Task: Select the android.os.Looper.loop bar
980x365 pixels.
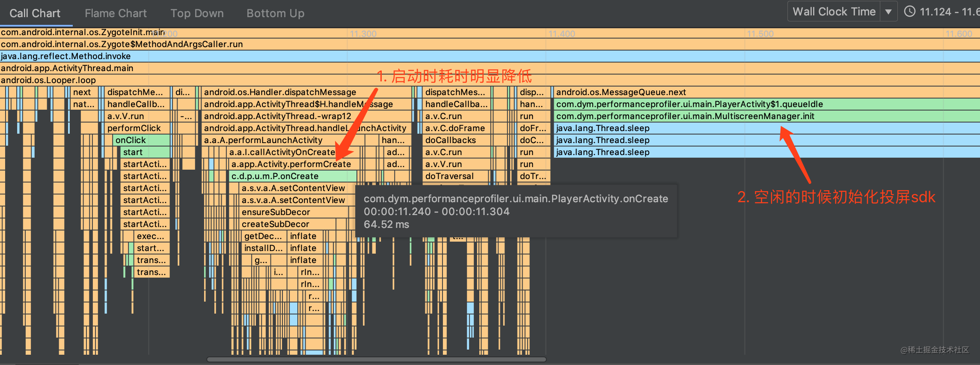Action: pos(490,80)
